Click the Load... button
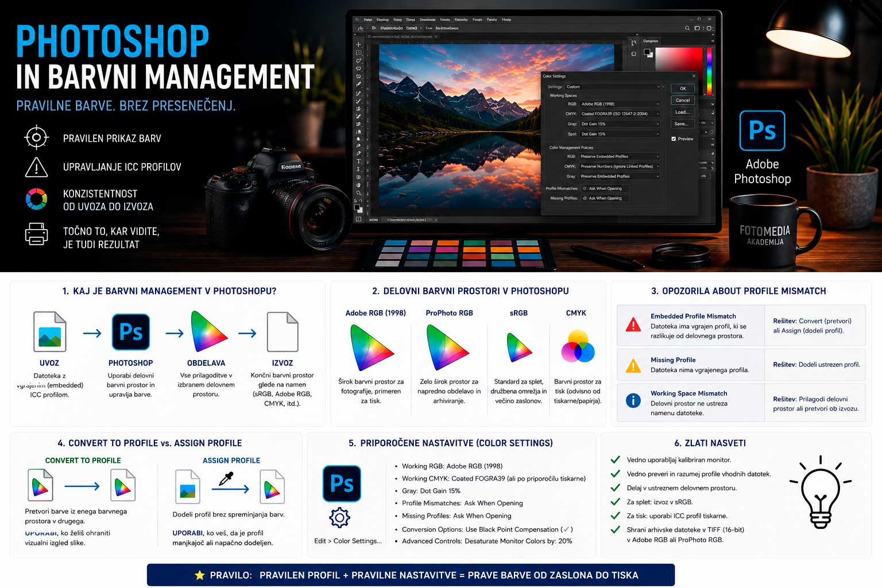This screenshot has width=882, height=588. pos(683,112)
